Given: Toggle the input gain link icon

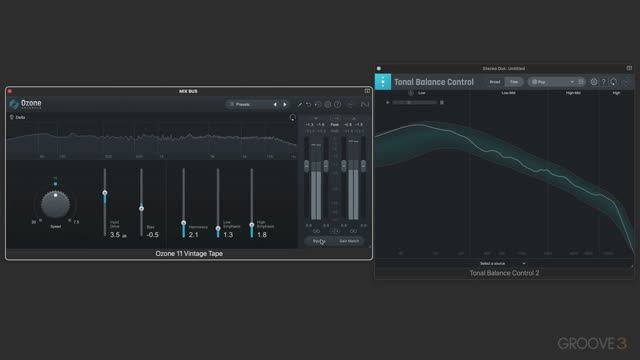Looking at the screenshot, I should tap(316, 231).
